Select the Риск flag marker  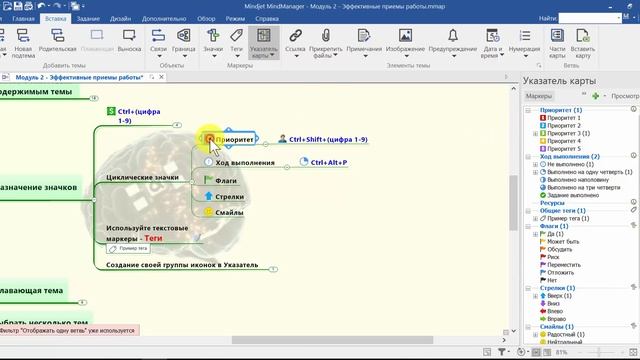tap(549, 258)
